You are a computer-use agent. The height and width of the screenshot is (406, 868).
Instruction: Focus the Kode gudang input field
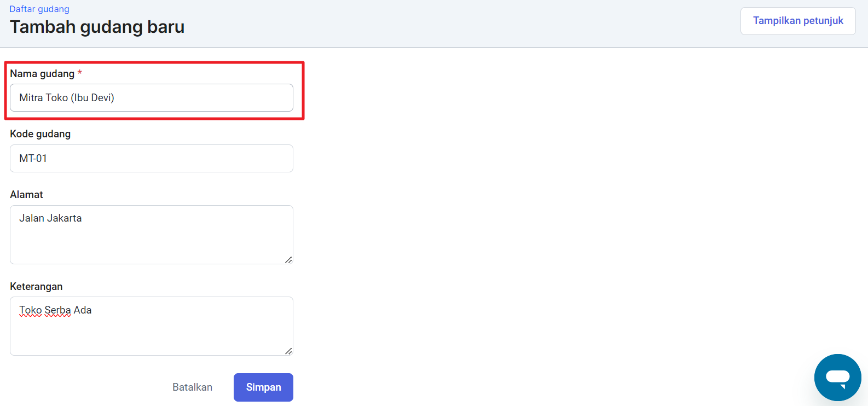point(152,159)
